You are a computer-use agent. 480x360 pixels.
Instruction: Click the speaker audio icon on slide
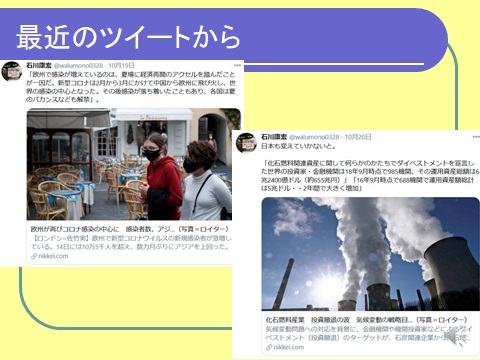(458, 335)
